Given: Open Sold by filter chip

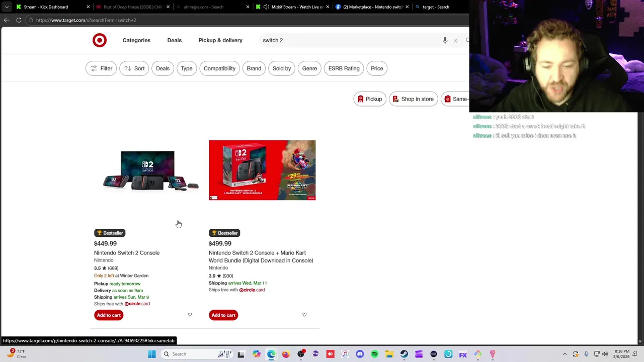Looking at the screenshot, I should click(282, 68).
